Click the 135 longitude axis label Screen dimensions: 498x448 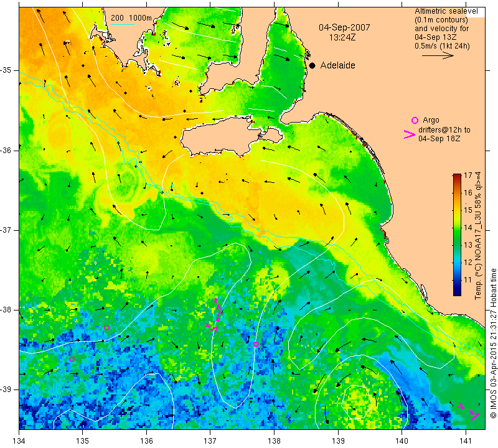[x=83, y=441]
